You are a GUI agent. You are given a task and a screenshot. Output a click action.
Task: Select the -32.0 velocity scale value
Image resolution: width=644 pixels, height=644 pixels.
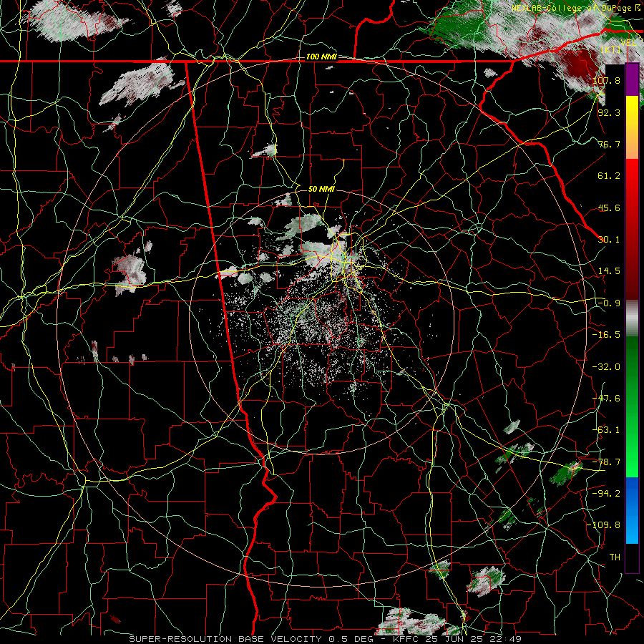(x=606, y=366)
